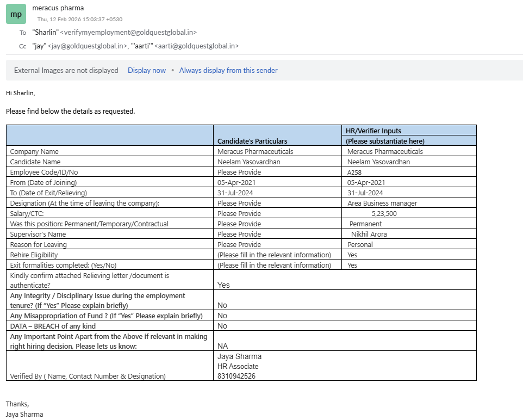Click the "Candidate's Particulars" column header
523x420 pixels.
252,141
